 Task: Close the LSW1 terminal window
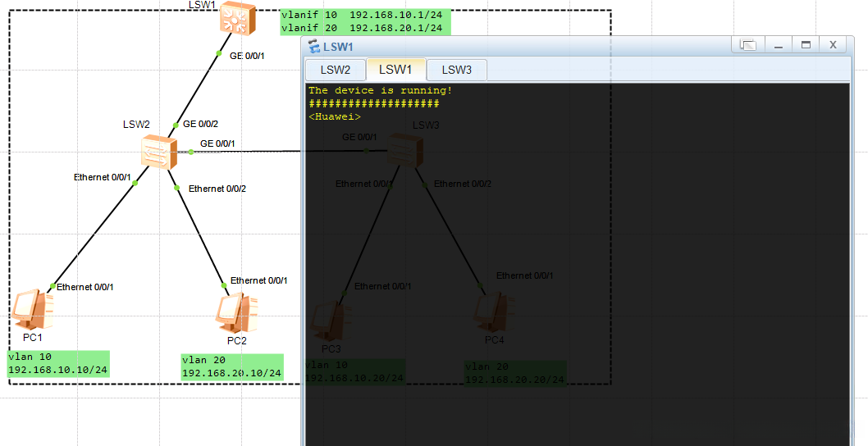pos(833,45)
